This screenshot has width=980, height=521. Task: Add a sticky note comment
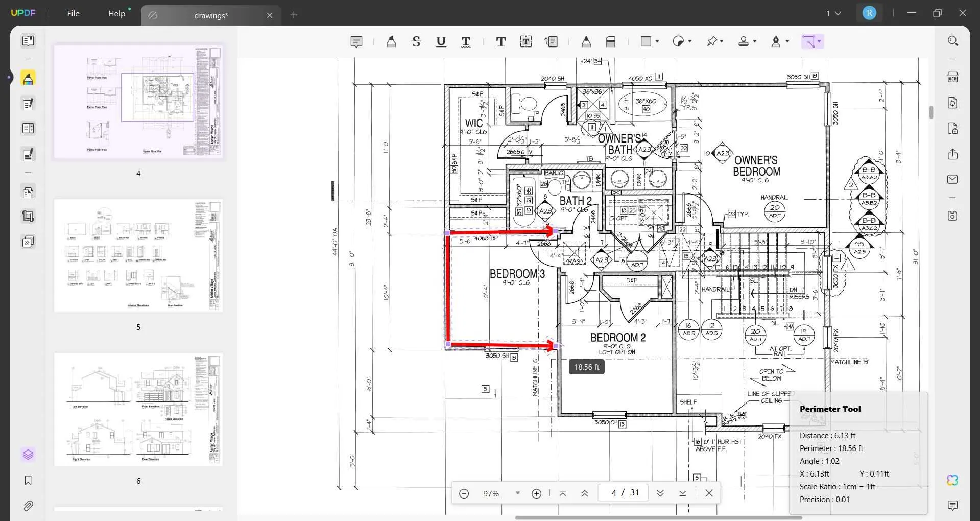pyautogui.click(x=356, y=41)
